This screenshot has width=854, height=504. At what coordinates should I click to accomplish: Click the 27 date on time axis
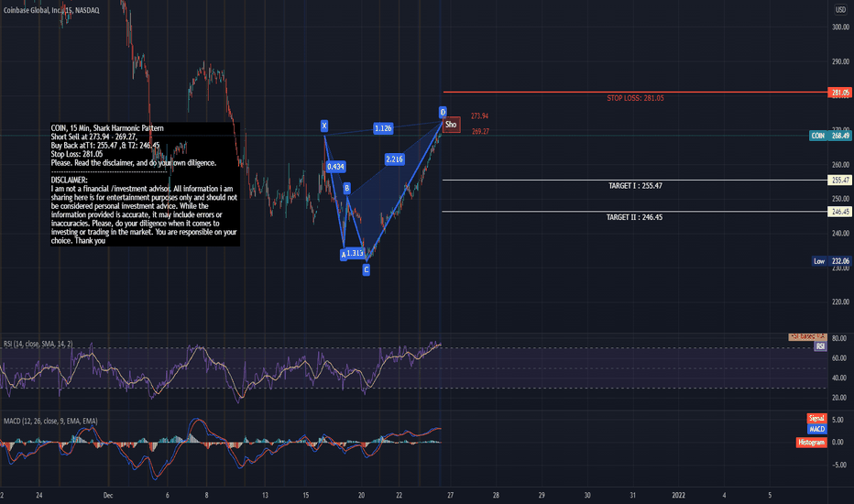tap(450, 495)
